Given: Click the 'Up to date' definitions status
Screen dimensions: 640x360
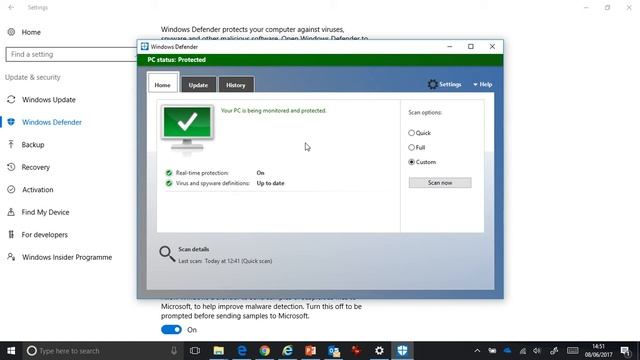Looking at the screenshot, I should [x=270, y=183].
